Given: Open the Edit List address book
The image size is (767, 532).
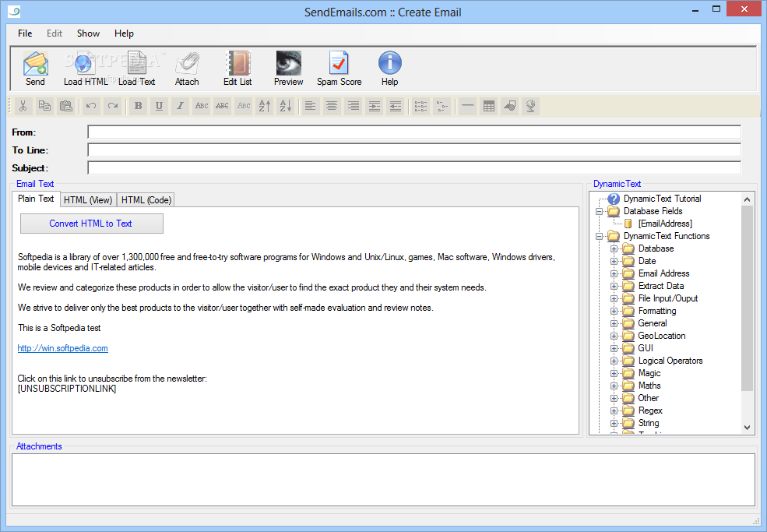Looking at the screenshot, I should tap(237, 69).
